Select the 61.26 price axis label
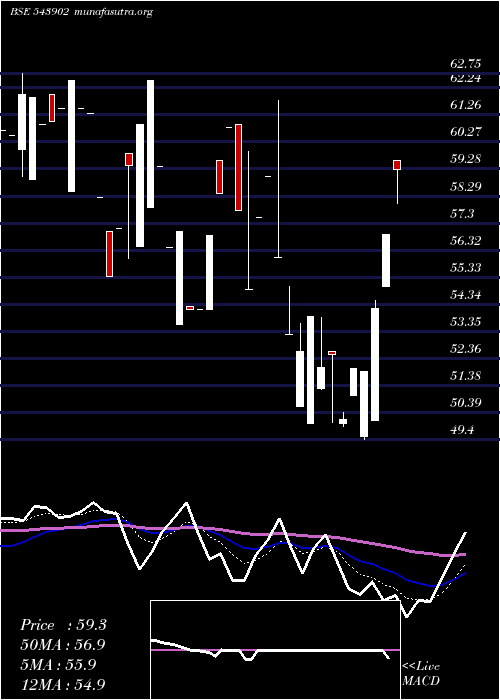The width and height of the screenshot is (500, 700). pos(465,105)
